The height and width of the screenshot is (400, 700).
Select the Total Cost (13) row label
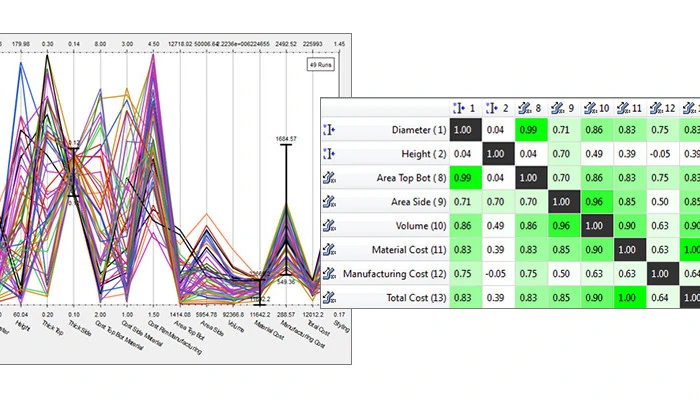click(x=416, y=298)
